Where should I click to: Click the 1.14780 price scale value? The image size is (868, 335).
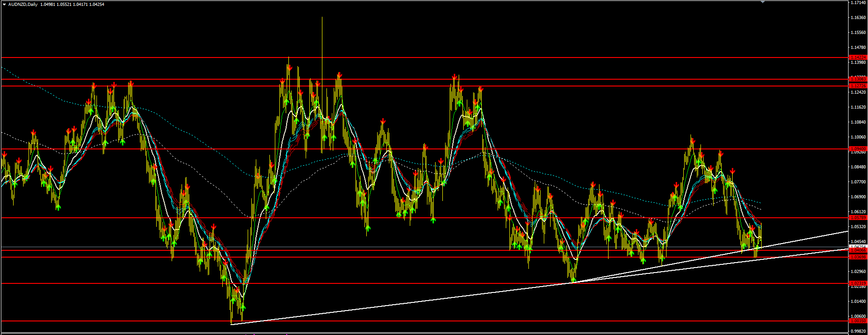(x=858, y=48)
